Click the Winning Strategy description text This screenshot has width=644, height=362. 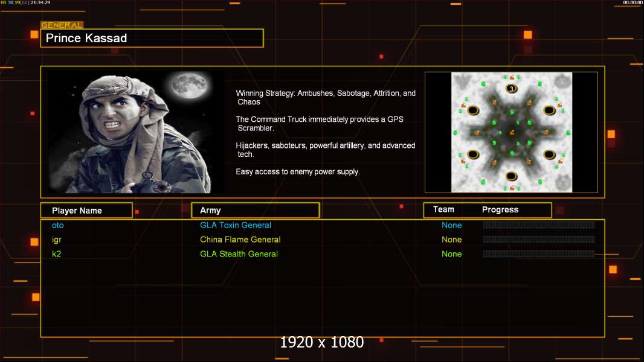tap(326, 98)
